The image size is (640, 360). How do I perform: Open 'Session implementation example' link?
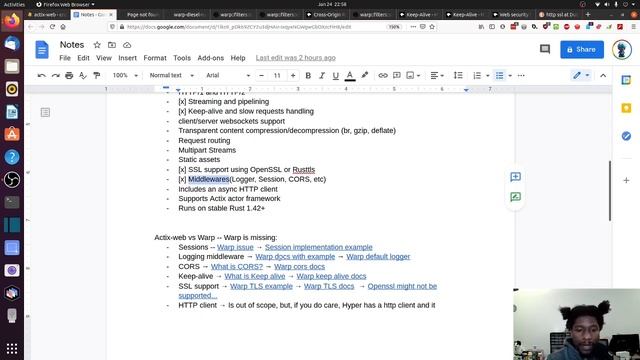click(x=318, y=247)
